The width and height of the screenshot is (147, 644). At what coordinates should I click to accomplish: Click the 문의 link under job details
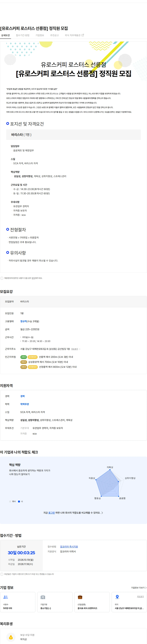click(33, 278)
